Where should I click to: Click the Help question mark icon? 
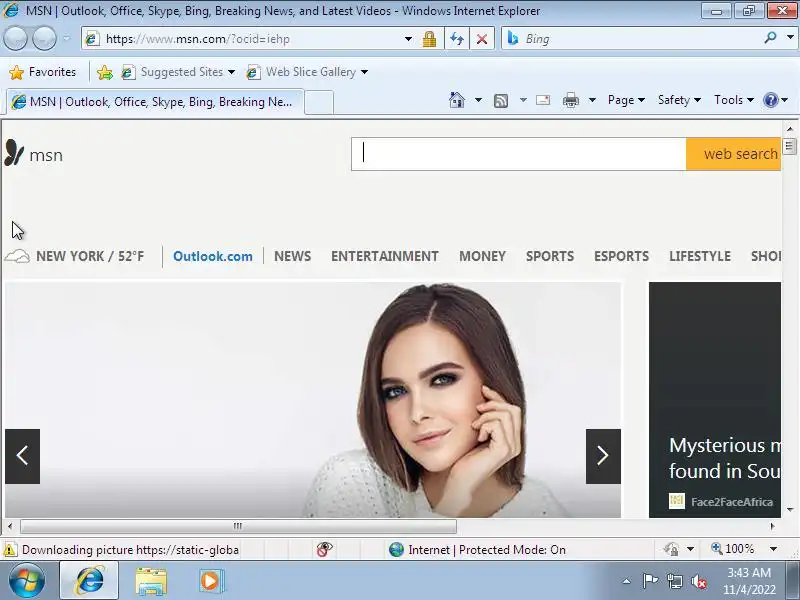coord(770,100)
